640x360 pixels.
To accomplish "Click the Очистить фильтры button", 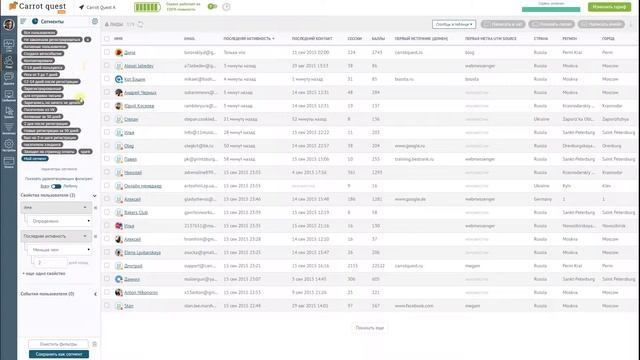I will pyautogui.click(x=58, y=344).
